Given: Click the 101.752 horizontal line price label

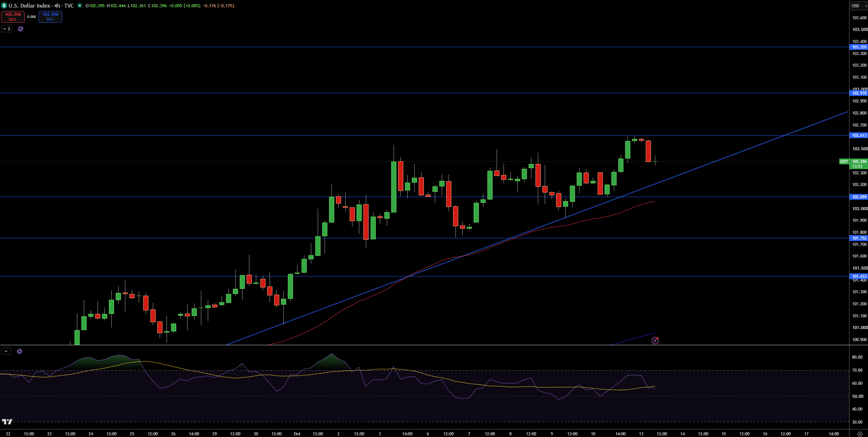Looking at the screenshot, I should 859,238.
